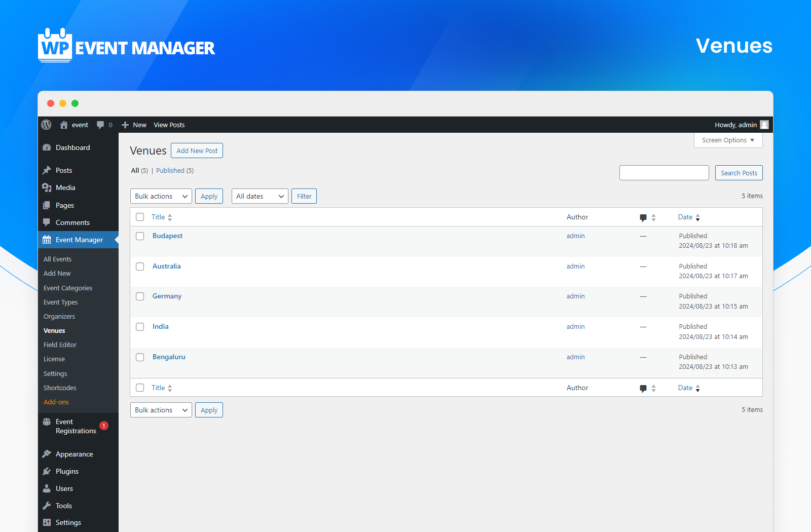Click the plus New icon in admin bar
Screen dimensions: 811x532
(x=125, y=125)
